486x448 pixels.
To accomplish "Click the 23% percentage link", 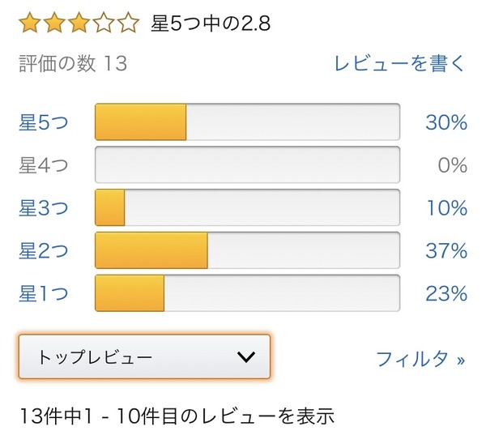I will [446, 293].
